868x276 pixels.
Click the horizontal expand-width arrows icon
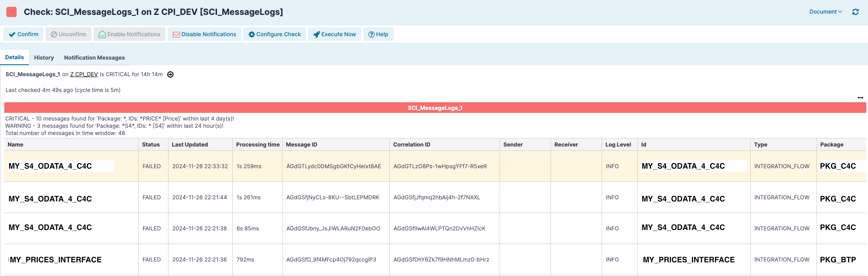click(860, 98)
